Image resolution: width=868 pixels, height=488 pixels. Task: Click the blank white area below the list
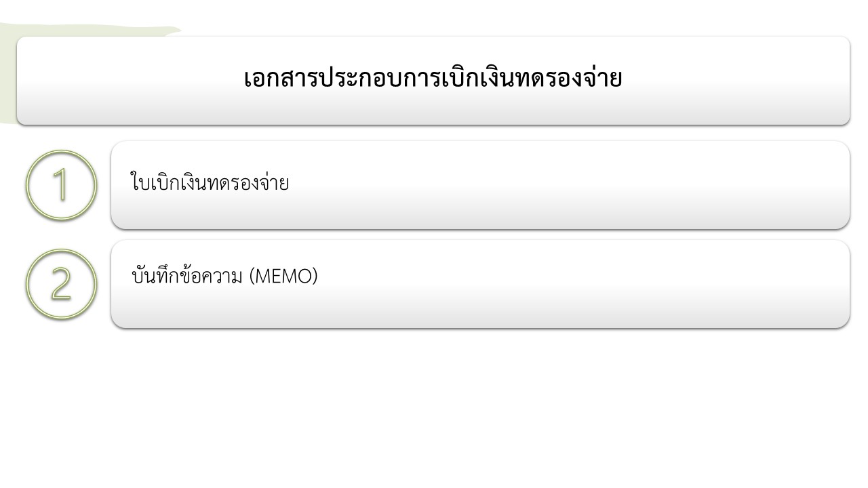434,407
